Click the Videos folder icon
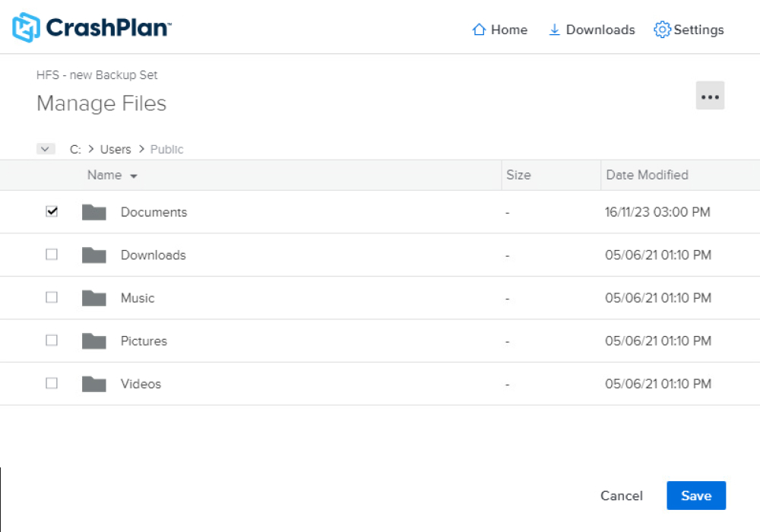 click(x=93, y=383)
